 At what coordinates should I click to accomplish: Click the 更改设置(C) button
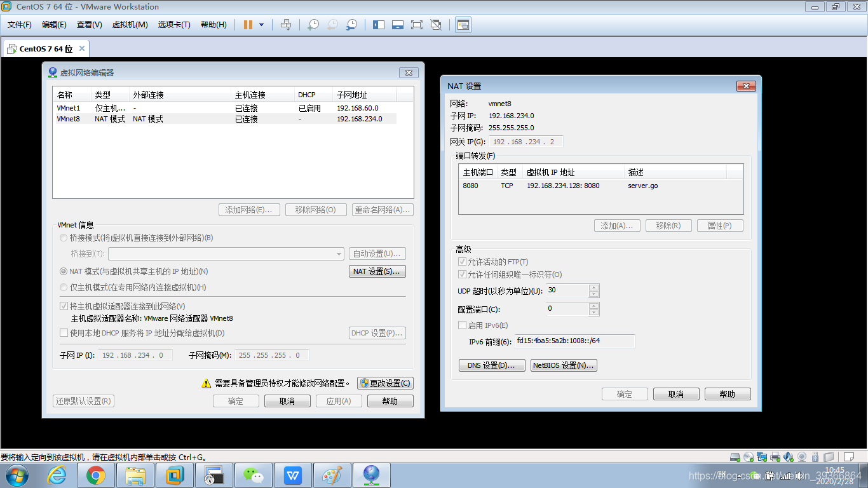[x=385, y=383]
